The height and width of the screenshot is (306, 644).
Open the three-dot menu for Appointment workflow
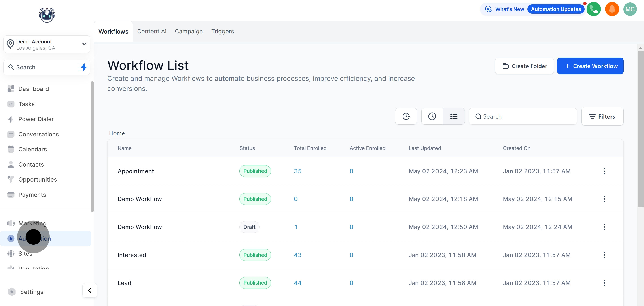[604, 171]
